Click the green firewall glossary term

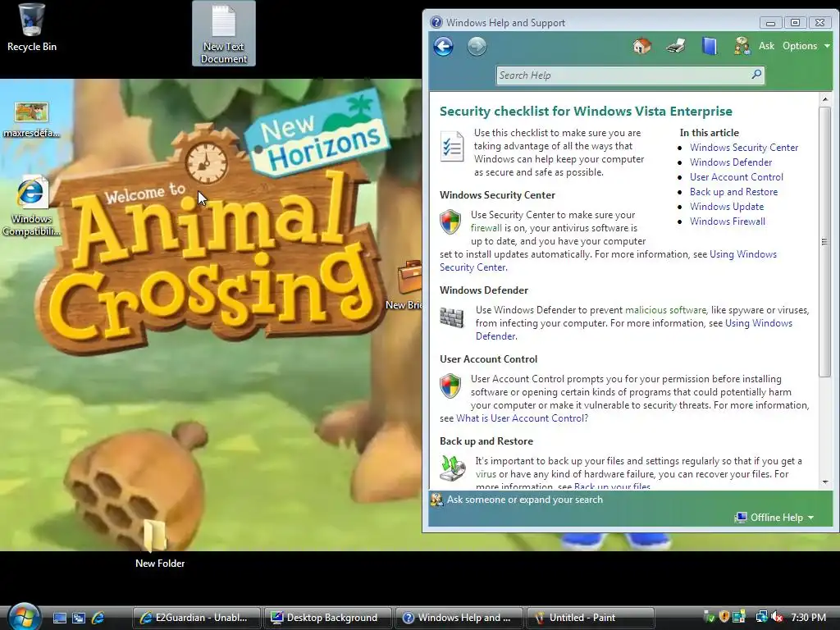pyautogui.click(x=486, y=228)
